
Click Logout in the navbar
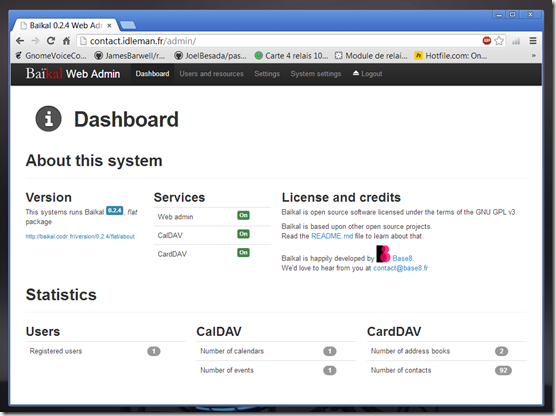(x=367, y=74)
